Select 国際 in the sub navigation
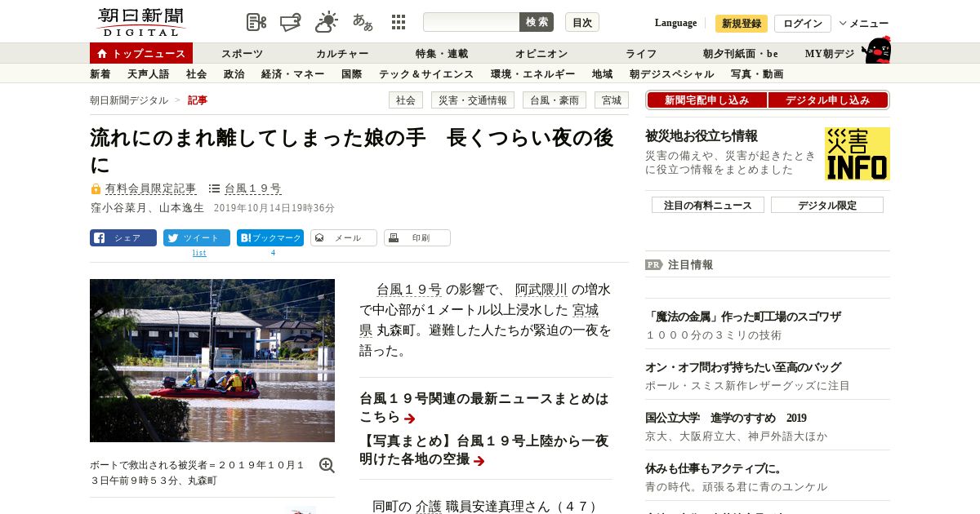 (352, 74)
